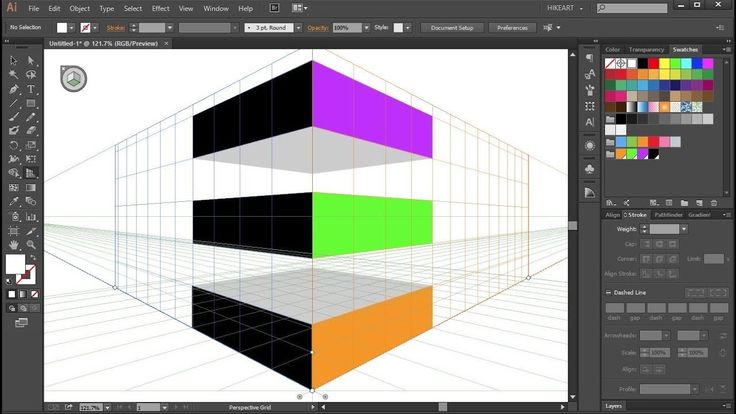Open the Swatches panel flyout menu
Viewport: 736px width, 414px height.
click(x=727, y=49)
